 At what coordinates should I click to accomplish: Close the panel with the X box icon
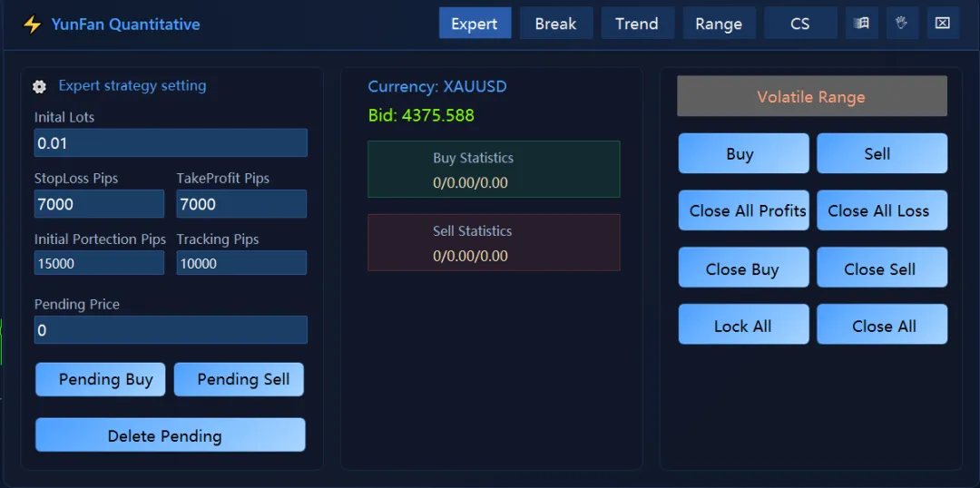[x=943, y=23]
